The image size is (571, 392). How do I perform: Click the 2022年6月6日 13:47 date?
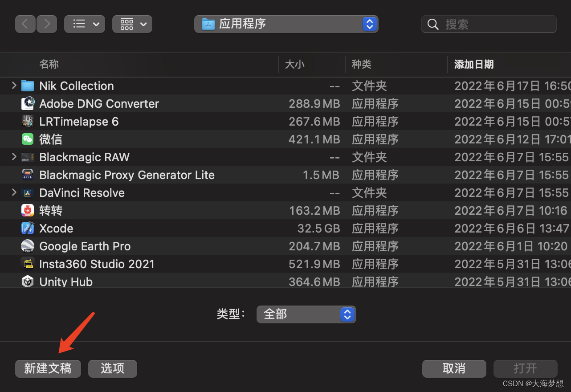pyautogui.click(x=512, y=229)
